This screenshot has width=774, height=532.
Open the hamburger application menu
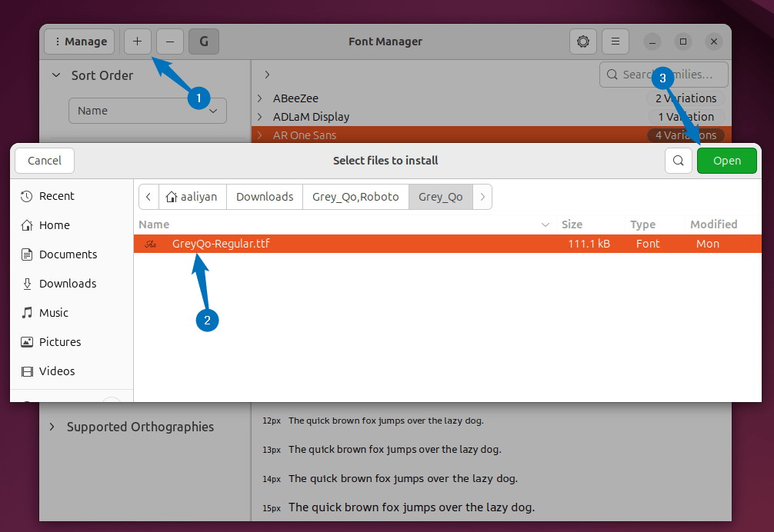(615, 42)
